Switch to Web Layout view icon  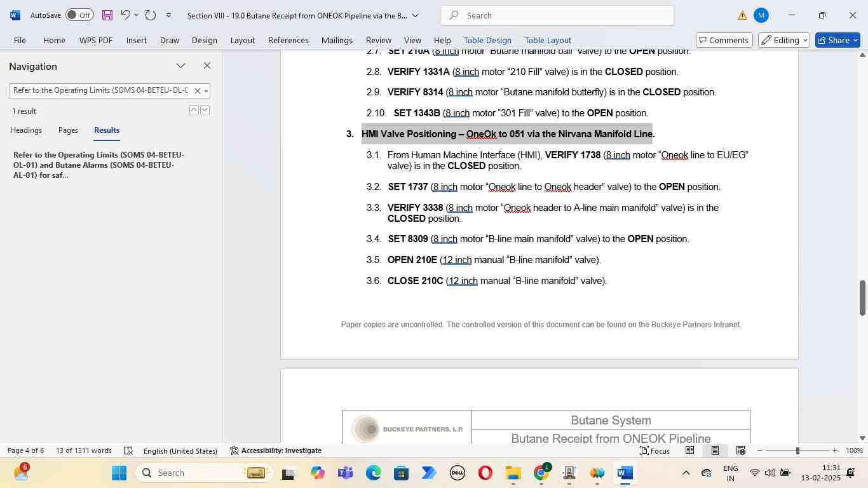pyautogui.click(x=740, y=451)
